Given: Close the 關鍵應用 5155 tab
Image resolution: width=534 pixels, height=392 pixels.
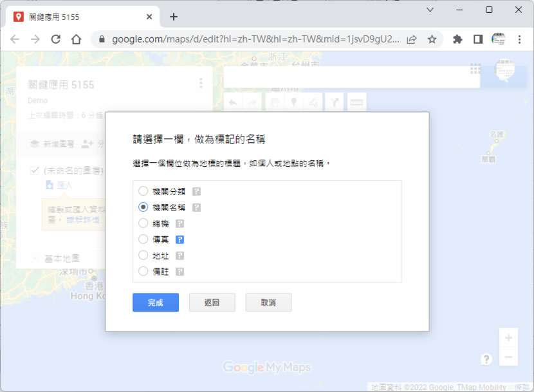Looking at the screenshot, I should click(149, 17).
